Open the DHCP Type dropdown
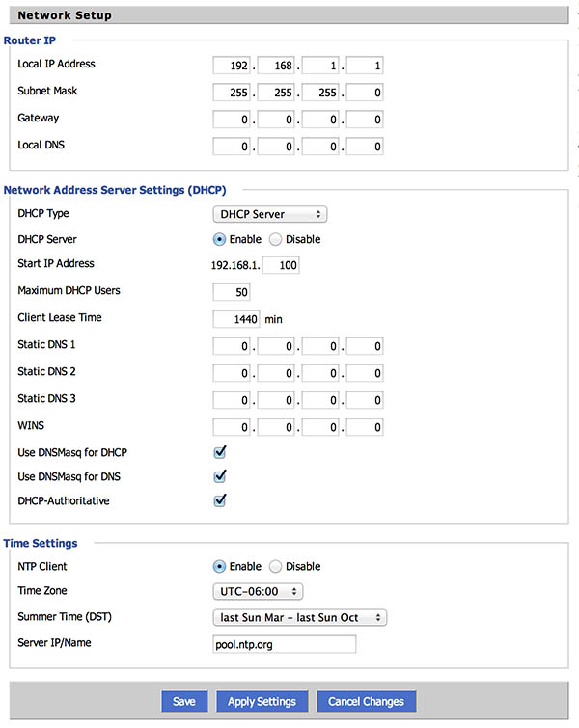The width and height of the screenshot is (579, 728). [270, 214]
